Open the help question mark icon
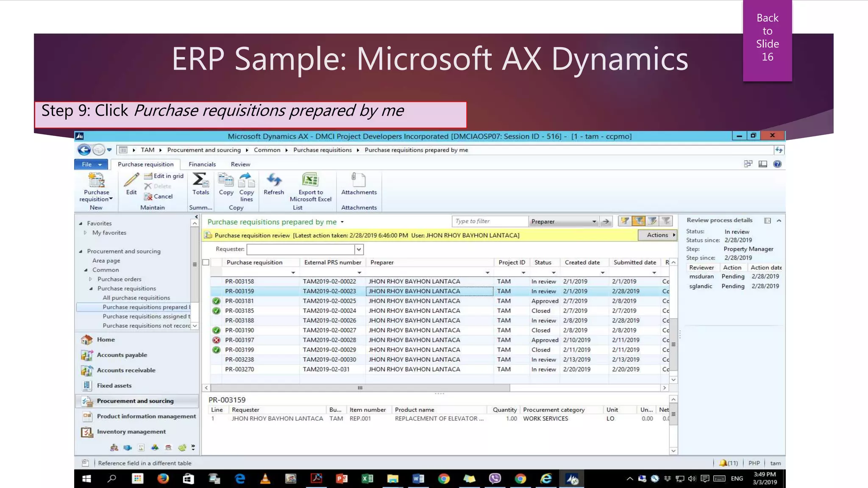Image resolution: width=868 pixels, height=488 pixels. [777, 164]
